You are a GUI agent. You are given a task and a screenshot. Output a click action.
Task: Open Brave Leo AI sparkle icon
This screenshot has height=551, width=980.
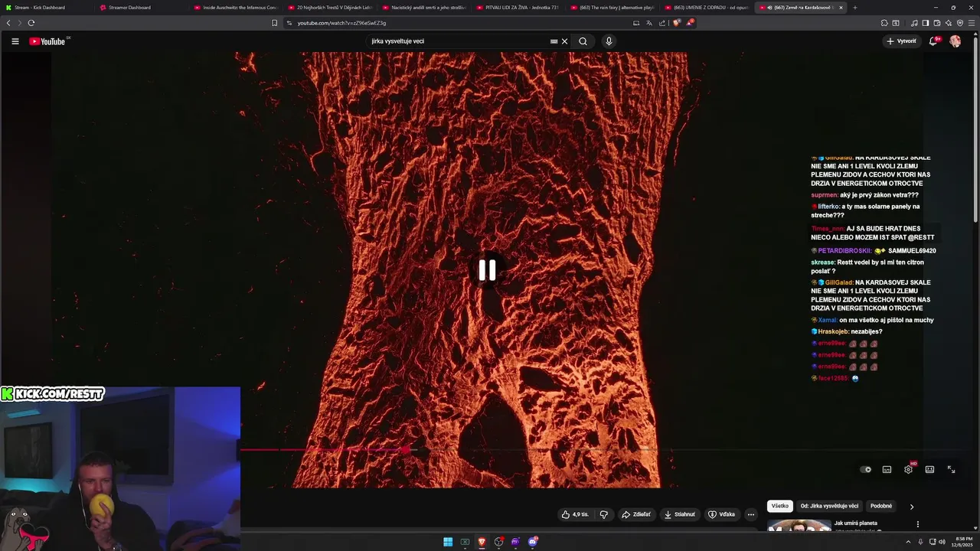click(948, 23)
